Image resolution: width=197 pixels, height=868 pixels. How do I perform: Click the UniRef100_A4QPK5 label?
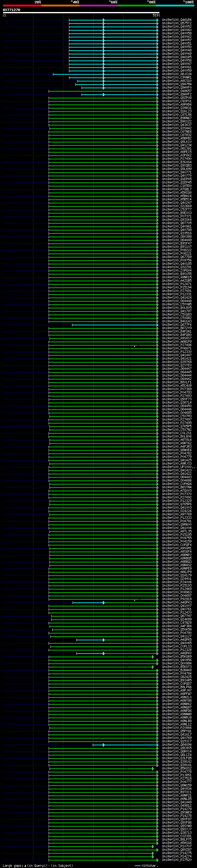pos(177,640)
